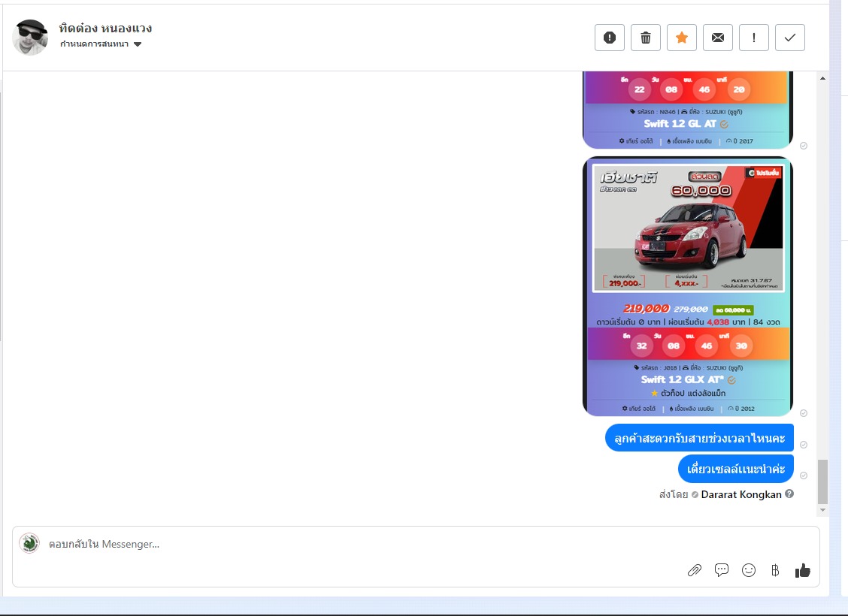Click the ส่วนลด 60,000 discount banner

point(701,184)
